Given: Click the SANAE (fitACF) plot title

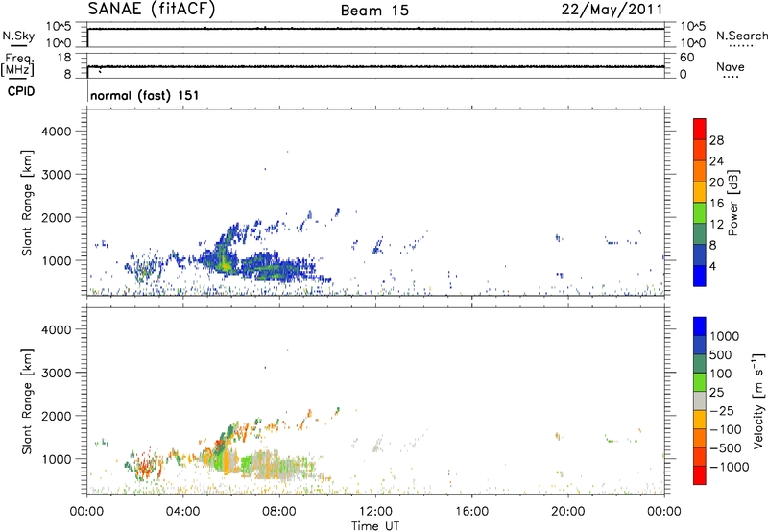Looking at the screenshot, I should pos(152,9).
